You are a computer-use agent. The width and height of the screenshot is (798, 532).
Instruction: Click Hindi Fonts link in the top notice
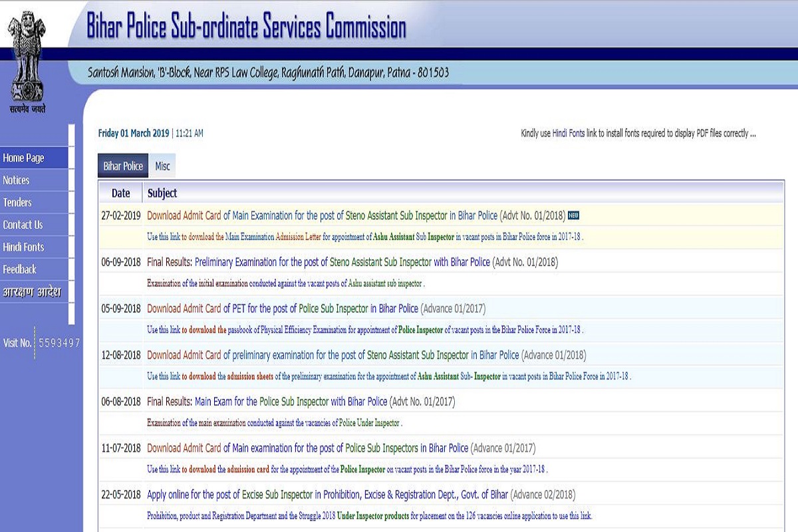click(x=569, y=134)
